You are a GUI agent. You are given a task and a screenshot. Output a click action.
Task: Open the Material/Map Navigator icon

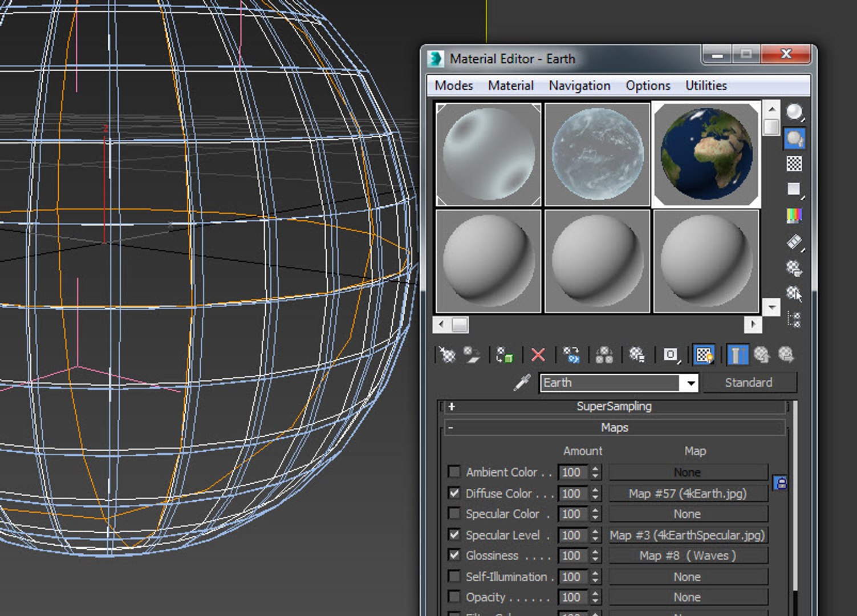[794, 319]
